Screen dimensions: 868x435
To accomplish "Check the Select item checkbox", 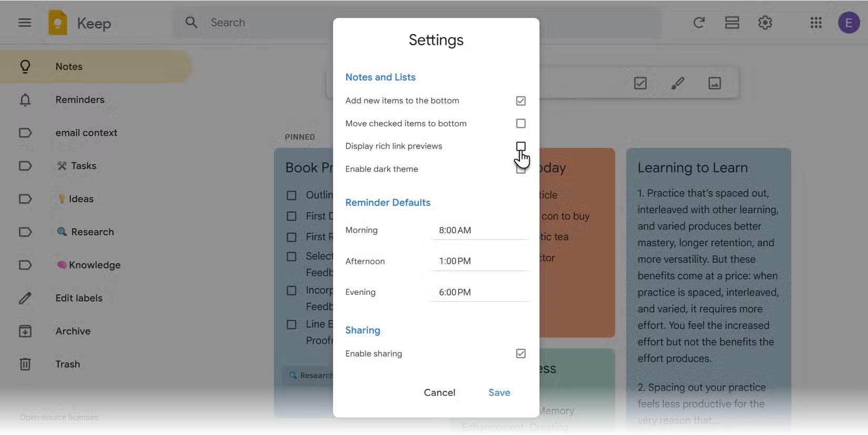I will tap(291, 256).
